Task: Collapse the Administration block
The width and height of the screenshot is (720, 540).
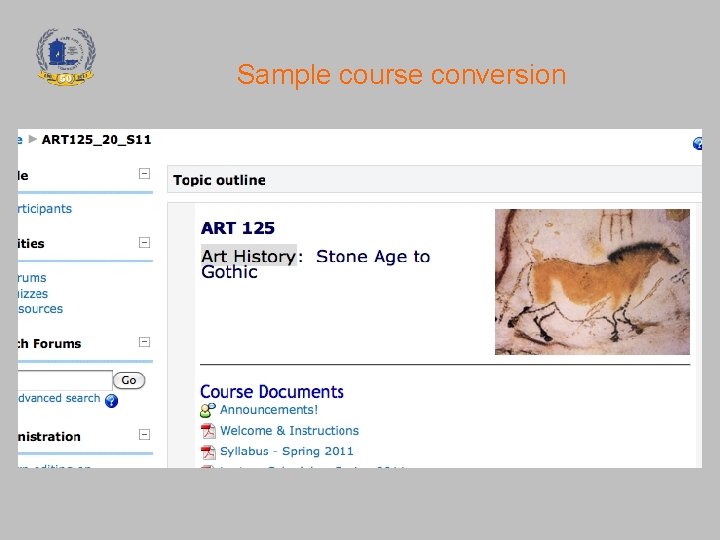Action: pyautogui.click(x=144, y=434)
